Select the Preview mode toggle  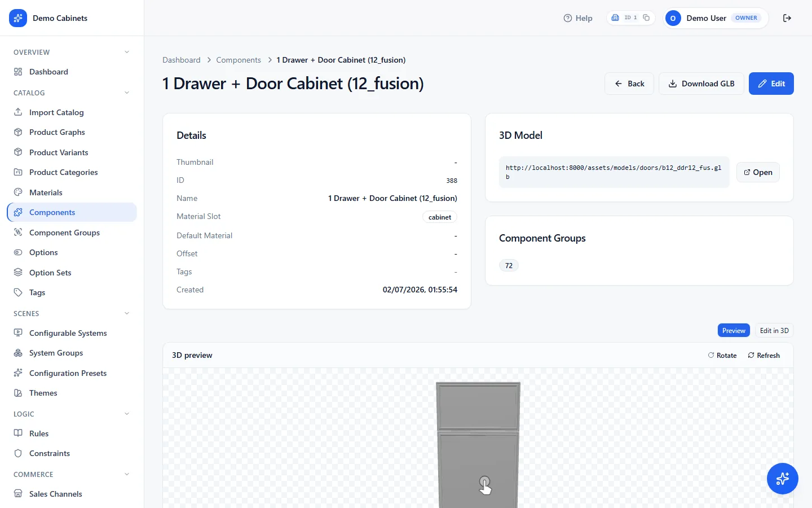pos(734,331)
